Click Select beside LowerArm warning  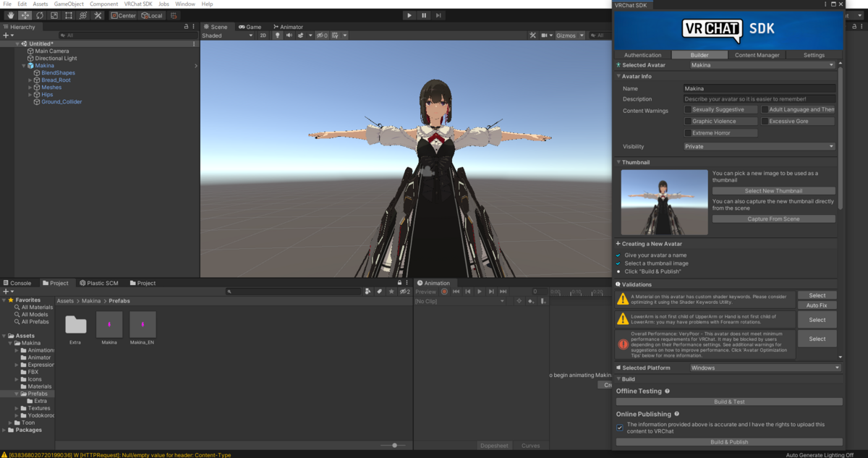[817, 320]
